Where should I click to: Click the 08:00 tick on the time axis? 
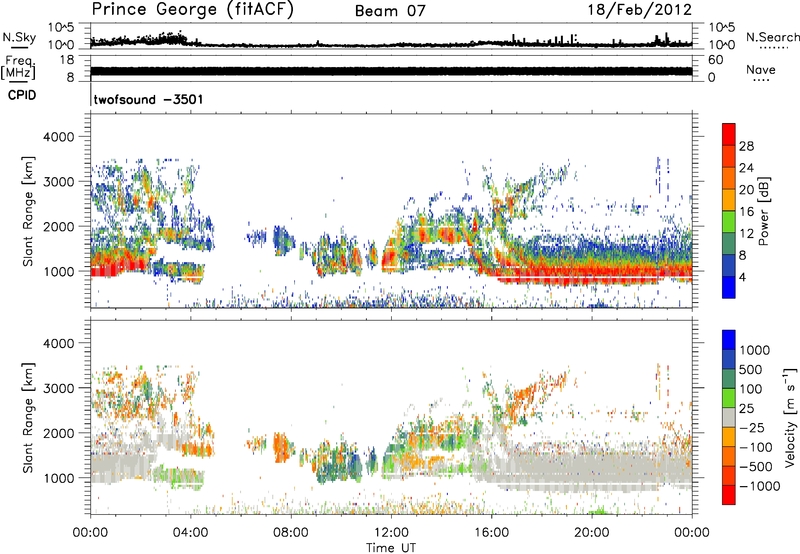[x=291, y=533]
